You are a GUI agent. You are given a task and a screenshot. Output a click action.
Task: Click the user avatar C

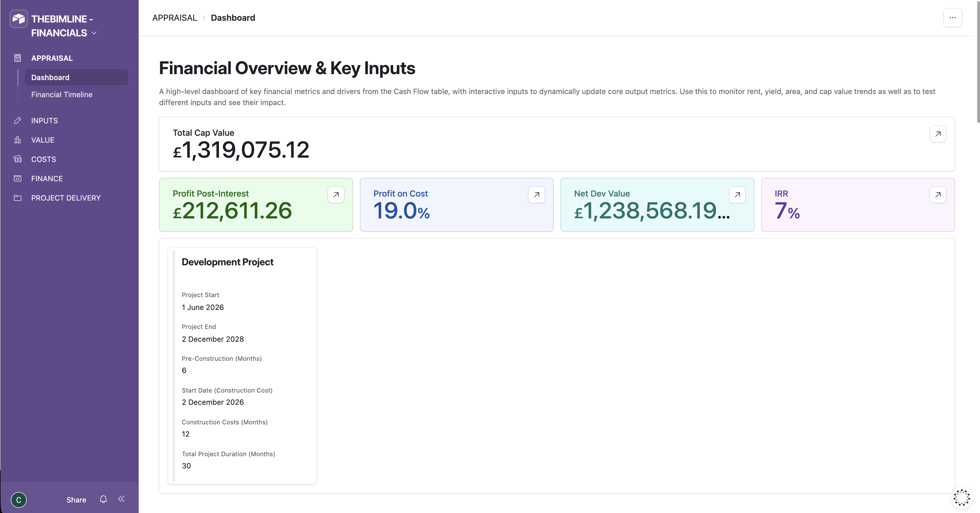[x=19, y=500]
